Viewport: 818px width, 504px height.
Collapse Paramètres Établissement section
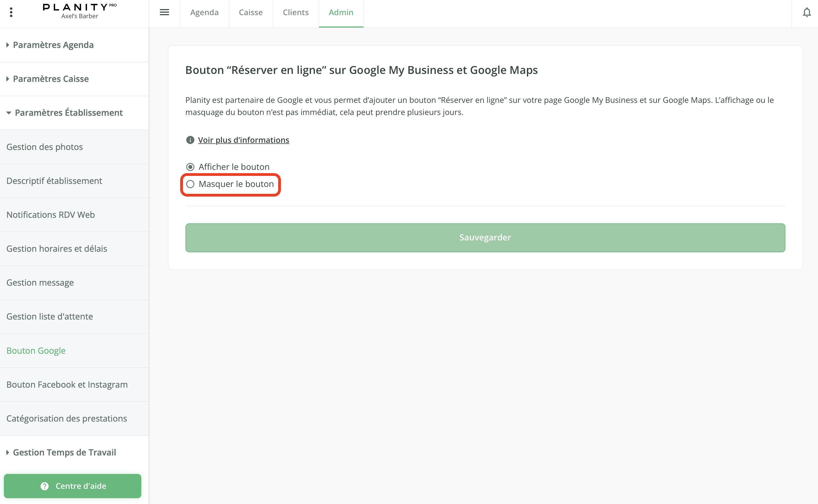(x=68, y=113)
